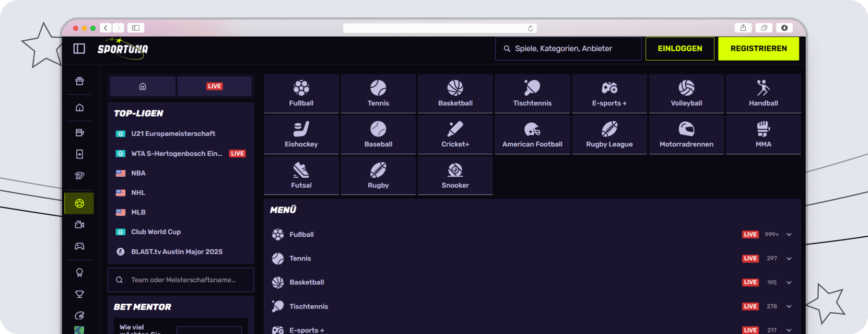Open NBA in the Top-Ligen list
The width and height of the screenshot is (868, 334).
tap(138, 173)
